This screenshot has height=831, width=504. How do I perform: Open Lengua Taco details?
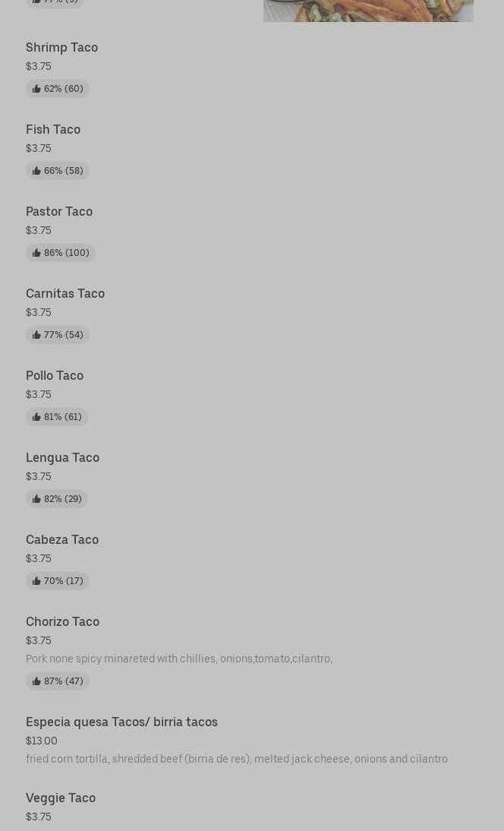[62, 457]
